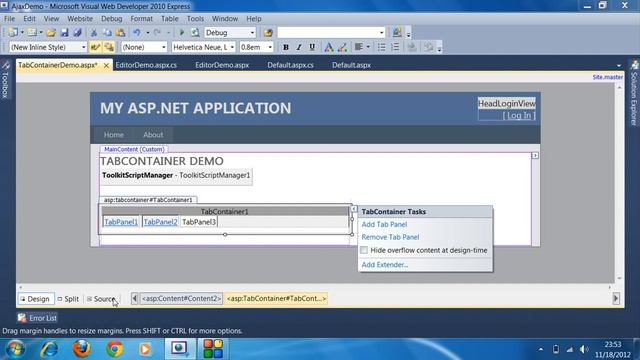Select the asp:Content#Content2 breadcrumb tag
The height and width of the screenshot is (360, 640).
coord(181,299)
